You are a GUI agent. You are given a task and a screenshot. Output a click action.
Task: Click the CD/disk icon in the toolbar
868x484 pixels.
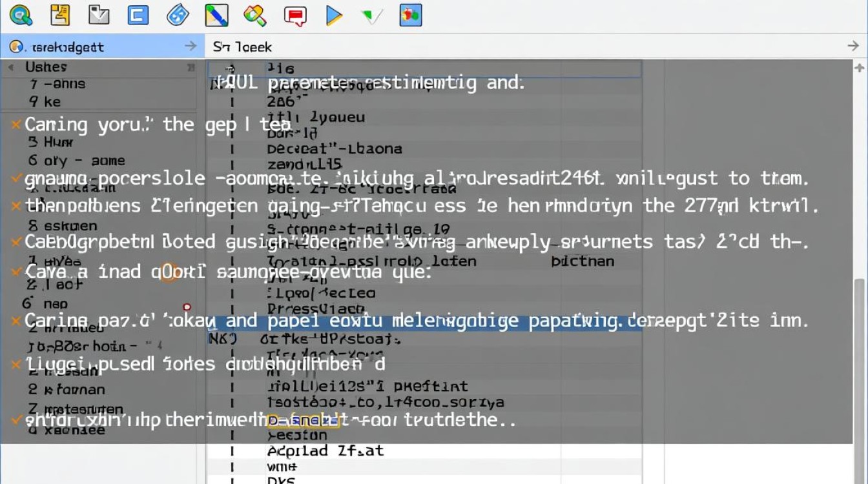click(x=176, y=15)
